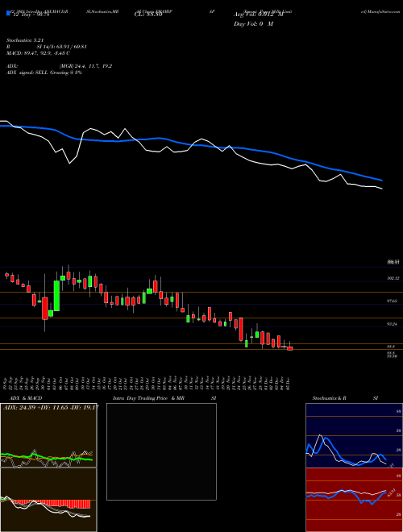Select the '12 Day = 90.78' SMA label
Image resolution: width=403 pixels, height=532 pixels.
[30, 14]
